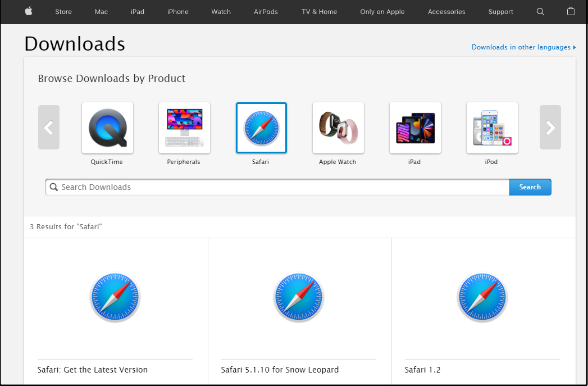This screenshot has width=588, height=386.
Task: Show previous products with left carousel arrow
Action: click(x=49, y=127)
